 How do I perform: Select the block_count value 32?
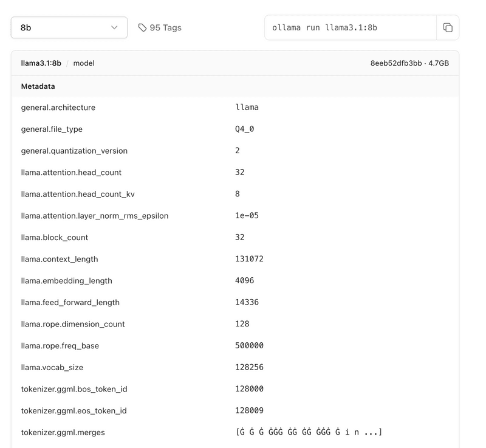pos(240,238)
